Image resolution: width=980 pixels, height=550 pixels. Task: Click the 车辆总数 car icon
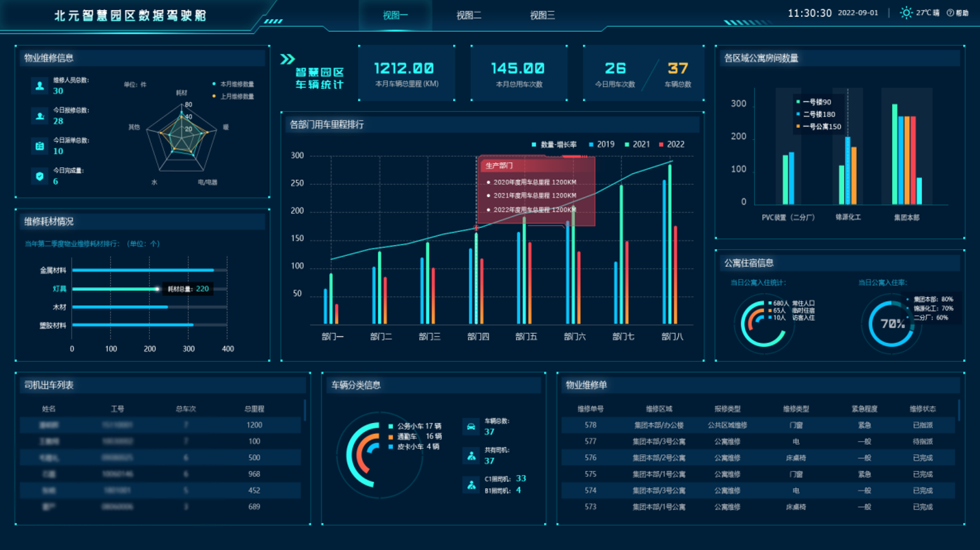pyautogui.click(x=471, y=427)
